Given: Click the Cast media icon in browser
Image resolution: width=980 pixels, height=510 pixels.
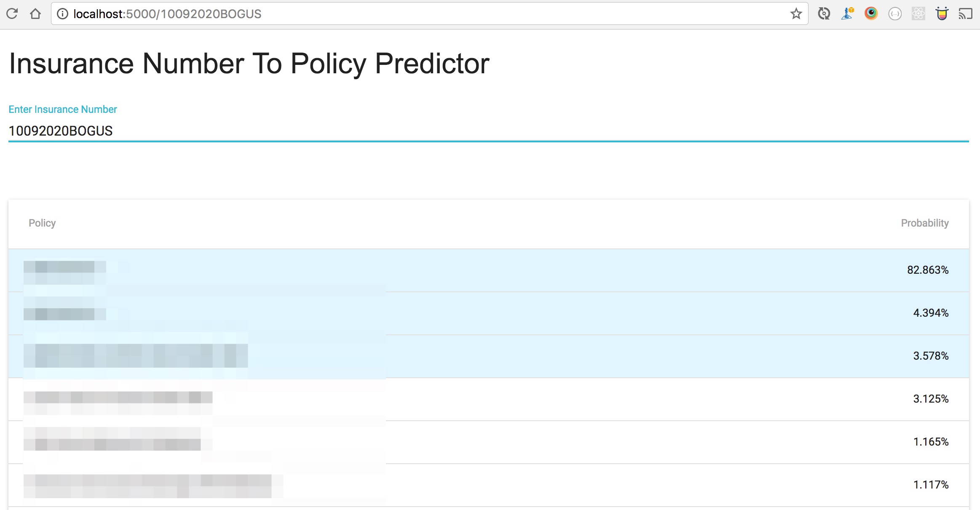Looking at the screenshot, I should click(x=968, y=14).
